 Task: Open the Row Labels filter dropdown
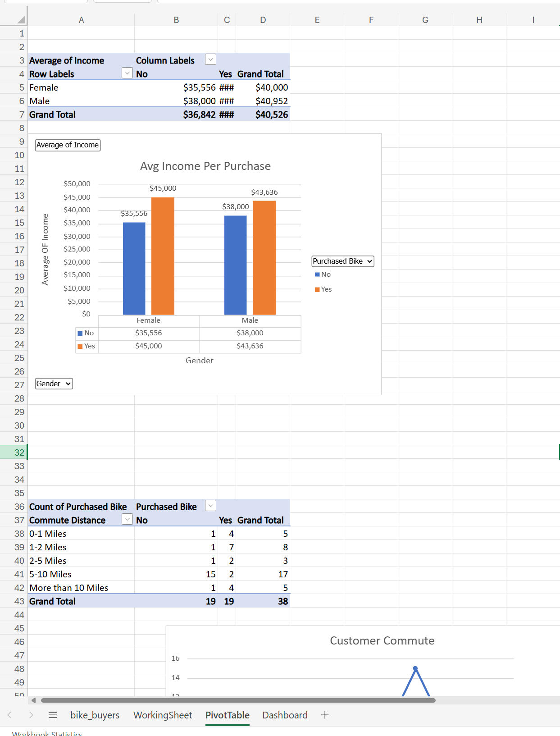127,73
